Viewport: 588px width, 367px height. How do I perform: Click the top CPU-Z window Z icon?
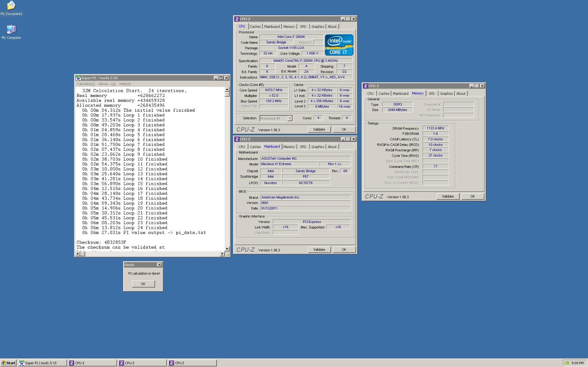[x=237, y=19]
